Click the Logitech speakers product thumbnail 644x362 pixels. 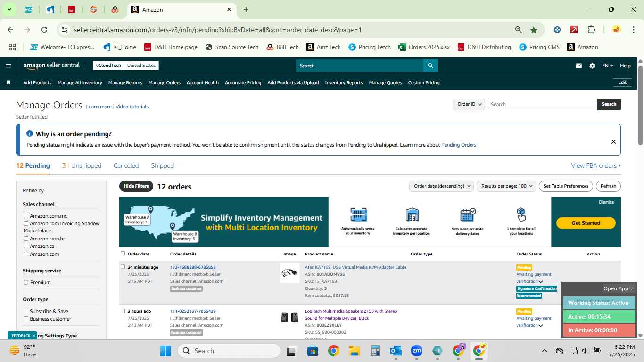289,317
